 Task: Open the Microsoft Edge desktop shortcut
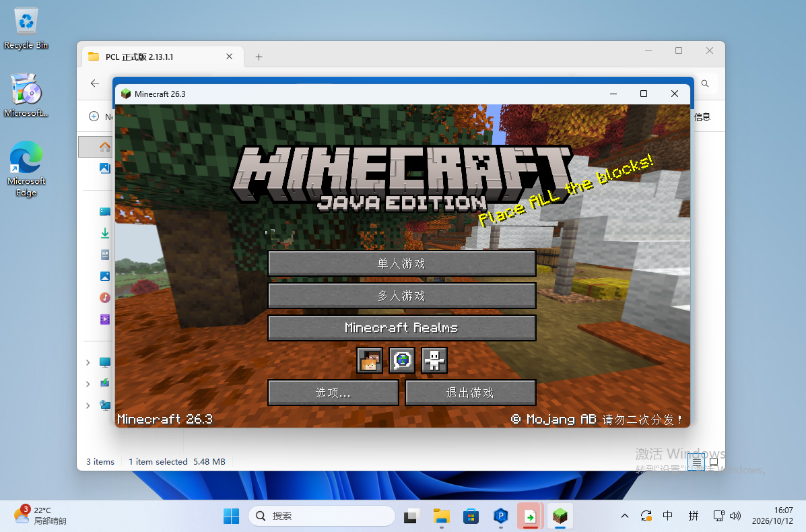(26, 168)
